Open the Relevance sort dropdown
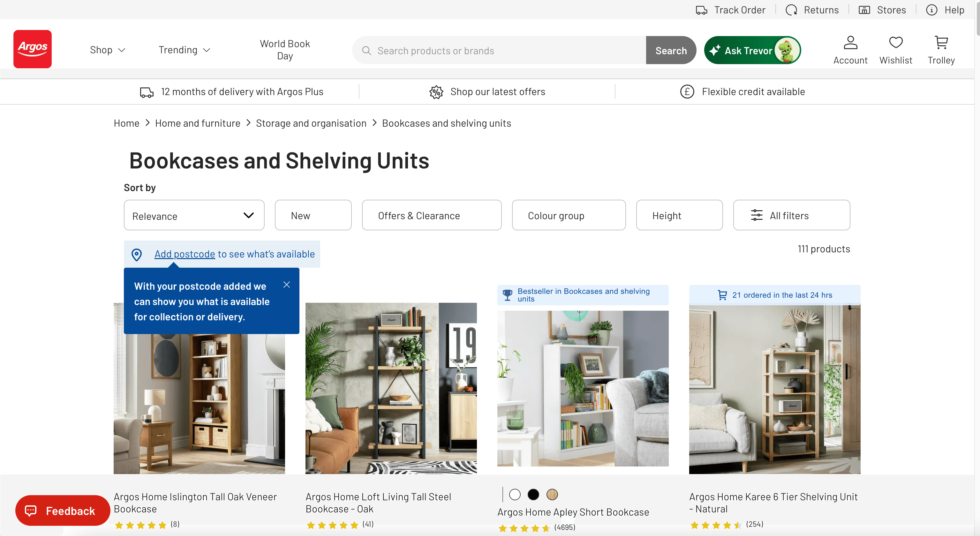980x536 pixels. (194, 216)
